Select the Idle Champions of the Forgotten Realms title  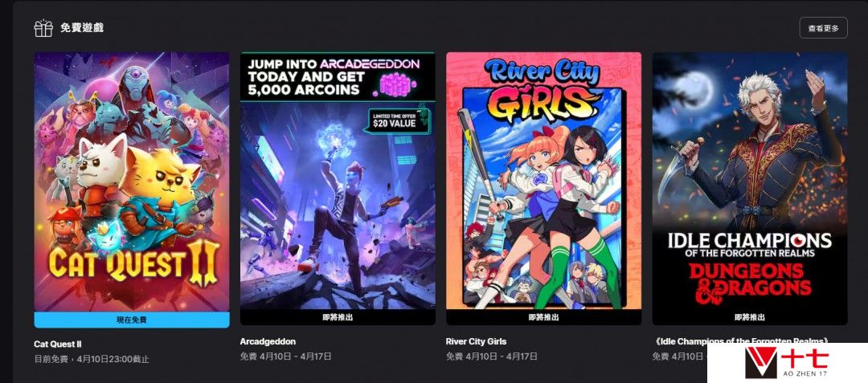[742, 341]
